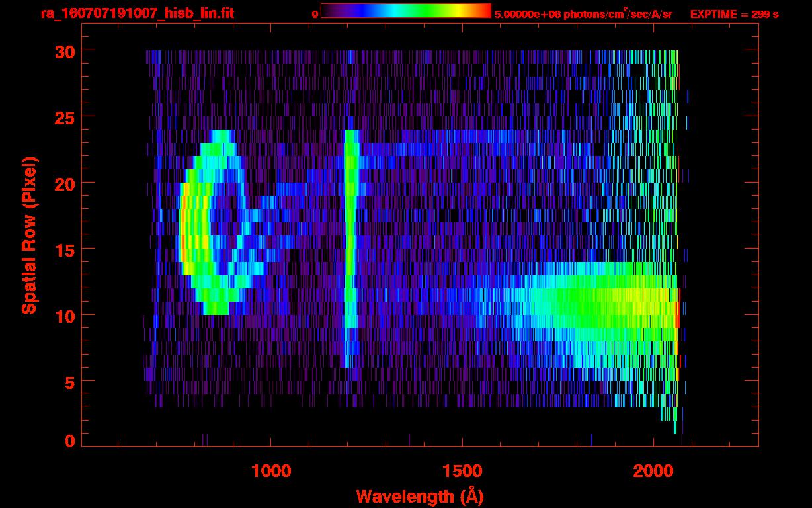This screenshot has height=508, width=812.
Task: Click the y-axis tick label 15
Action: point(65,249)
